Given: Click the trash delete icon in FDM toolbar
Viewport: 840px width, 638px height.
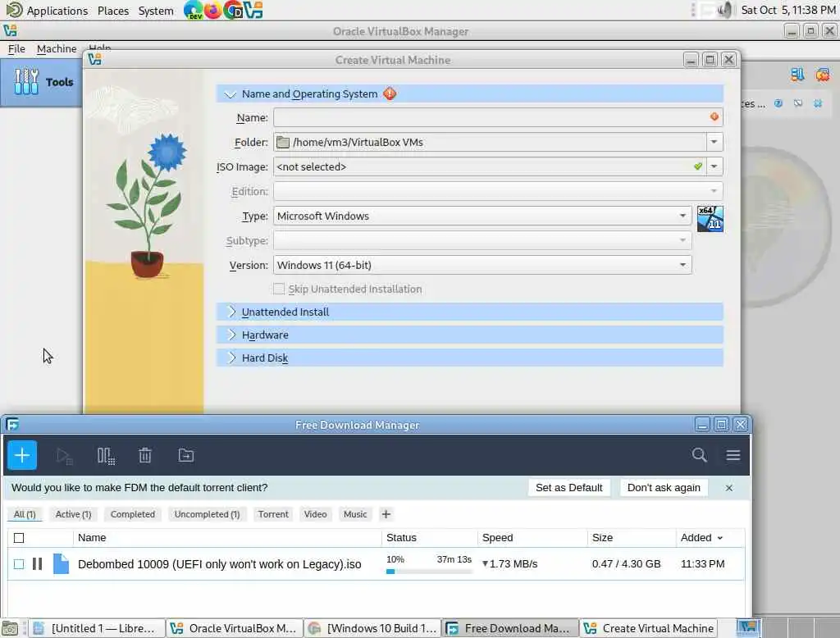Looking at the screenshot, I should pos(145,456).
